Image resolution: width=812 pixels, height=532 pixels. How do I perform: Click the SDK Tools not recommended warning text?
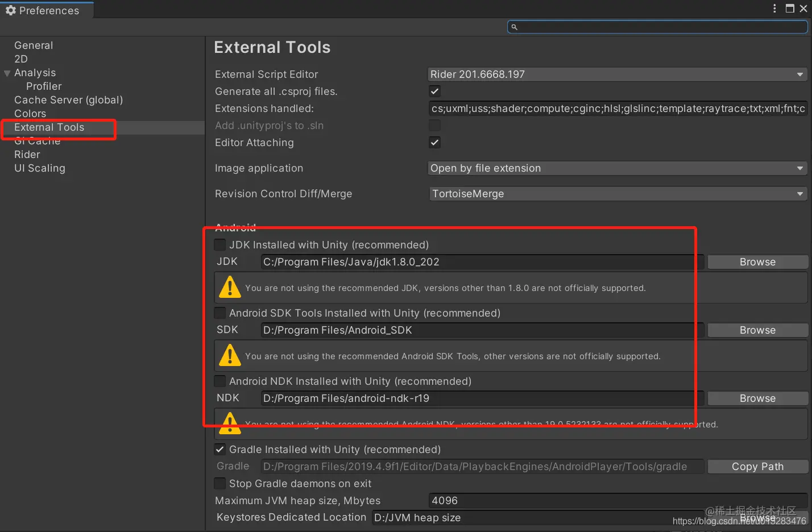click(x=453, y=356)
